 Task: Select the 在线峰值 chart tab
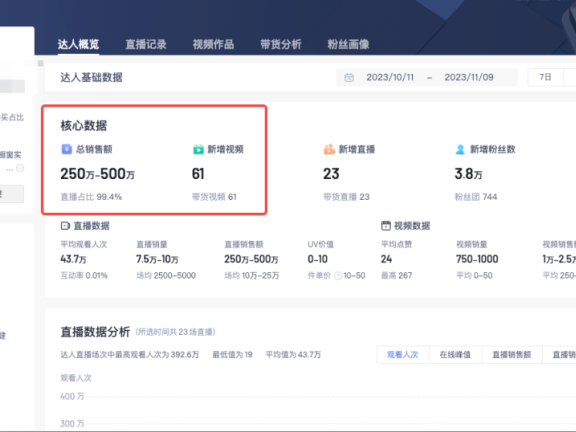coord(455,354)
